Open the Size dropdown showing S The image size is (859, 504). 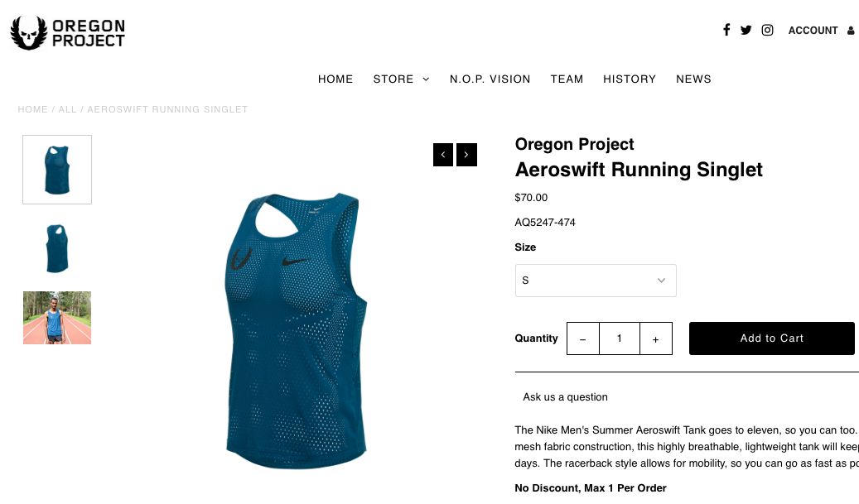(596, 281)
